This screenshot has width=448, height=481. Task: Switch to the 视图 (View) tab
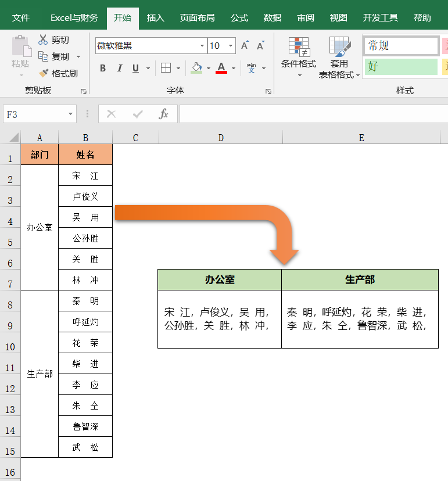338,18
